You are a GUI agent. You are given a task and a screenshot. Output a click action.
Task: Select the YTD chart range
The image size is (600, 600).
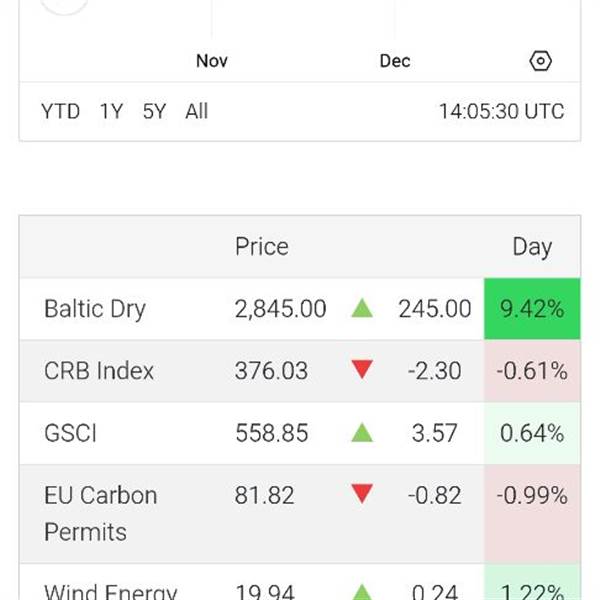(60, 111)
